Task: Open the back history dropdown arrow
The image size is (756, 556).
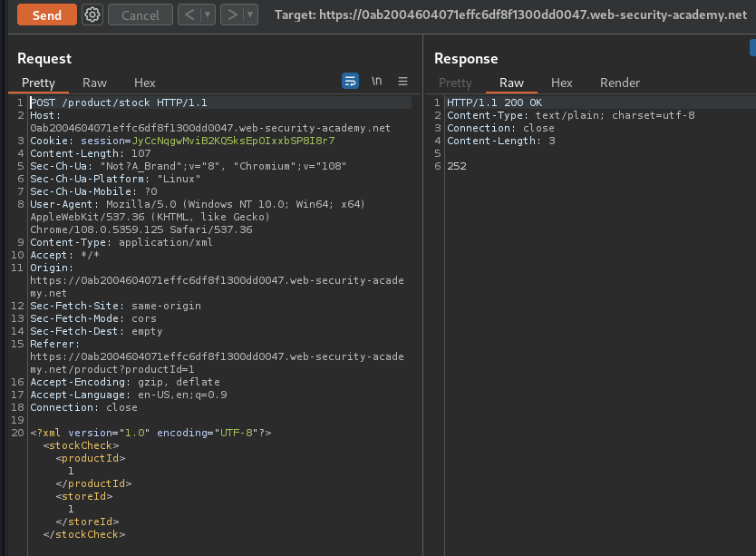Action: tap(208, 15)
